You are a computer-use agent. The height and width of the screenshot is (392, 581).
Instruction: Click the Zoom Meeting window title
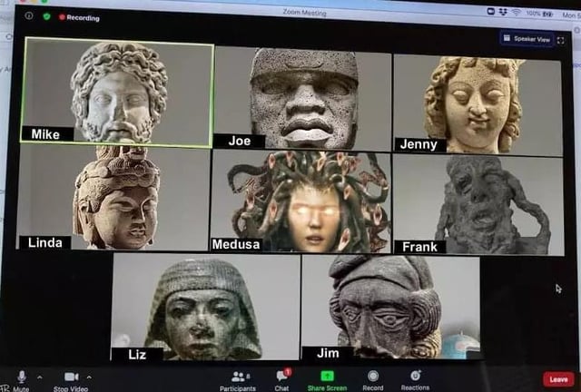(305, 13)
